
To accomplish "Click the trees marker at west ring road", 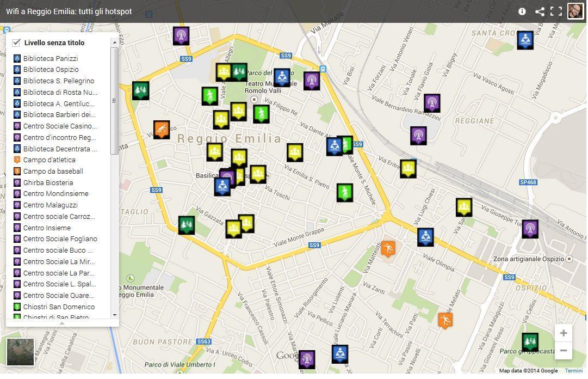I will (141, 90).
